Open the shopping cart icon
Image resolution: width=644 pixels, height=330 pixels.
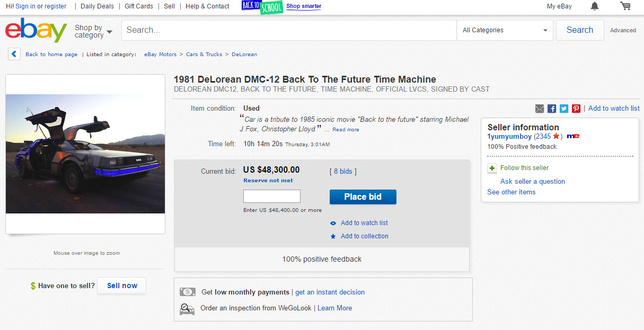coord(625,6)
